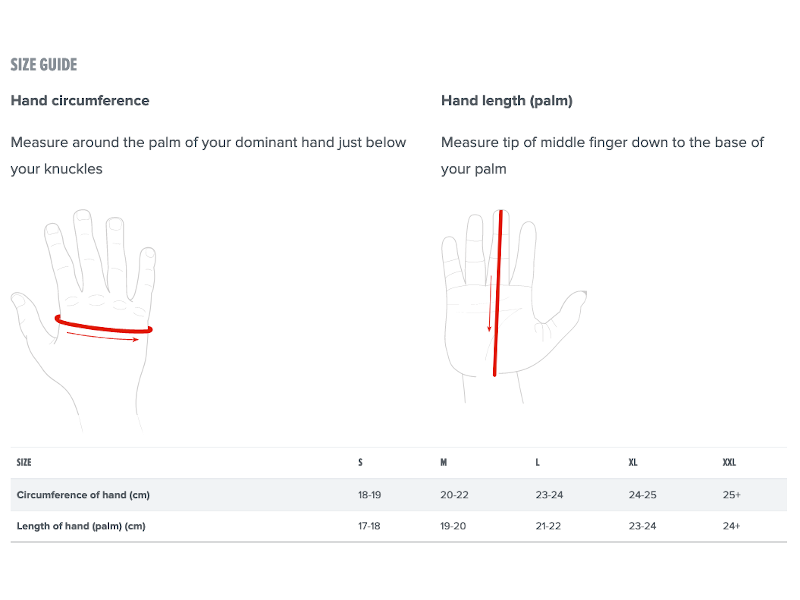The height and width of the screenshot is (600, 800).
Task: Click the S size column header
Action: [x=360, y=462]
